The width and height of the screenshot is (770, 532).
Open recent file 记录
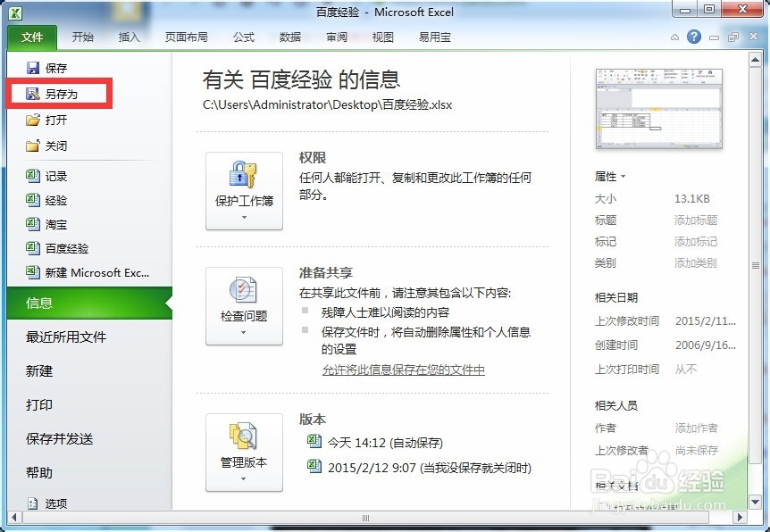[46, 176]
